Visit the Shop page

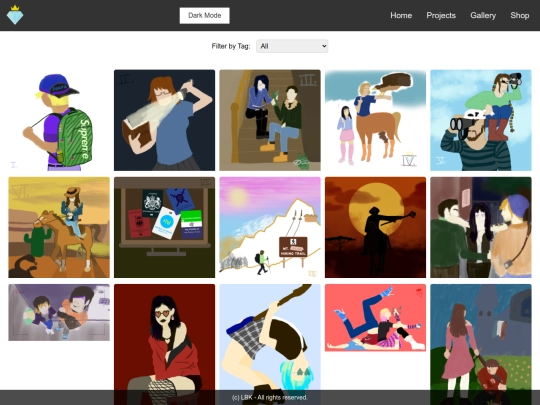520,15
